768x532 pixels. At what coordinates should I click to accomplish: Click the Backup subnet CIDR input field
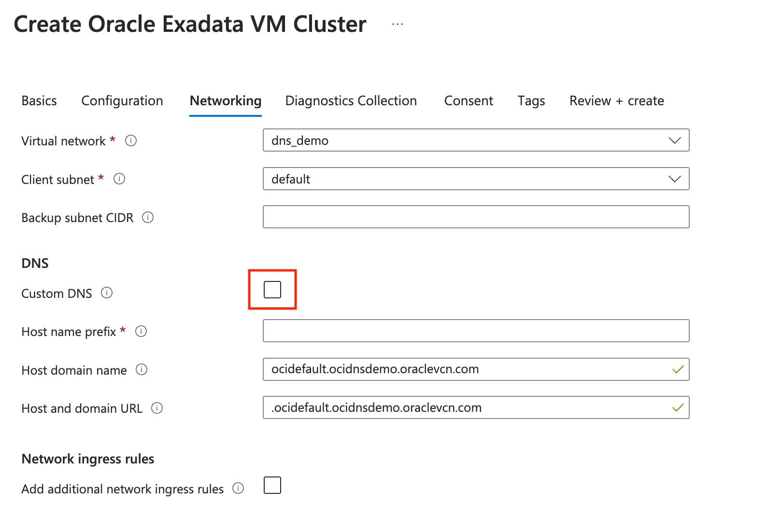(476, 217)
